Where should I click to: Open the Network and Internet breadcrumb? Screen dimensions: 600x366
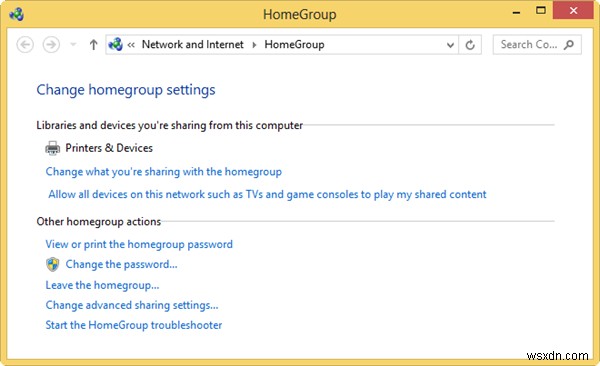192,44
